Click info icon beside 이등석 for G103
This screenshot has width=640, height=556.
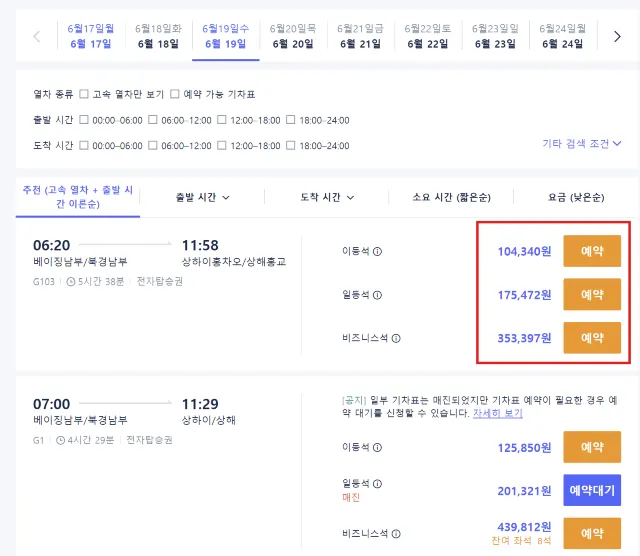(x=377, y=252)
